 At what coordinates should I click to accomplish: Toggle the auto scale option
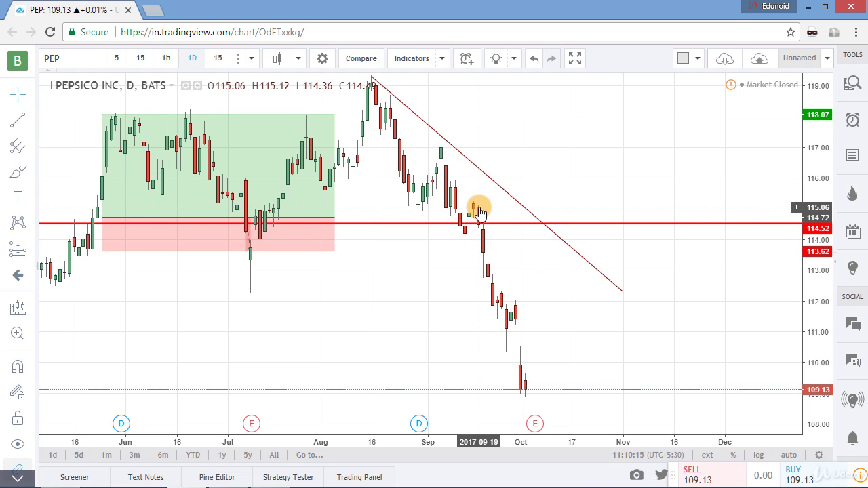789,455
